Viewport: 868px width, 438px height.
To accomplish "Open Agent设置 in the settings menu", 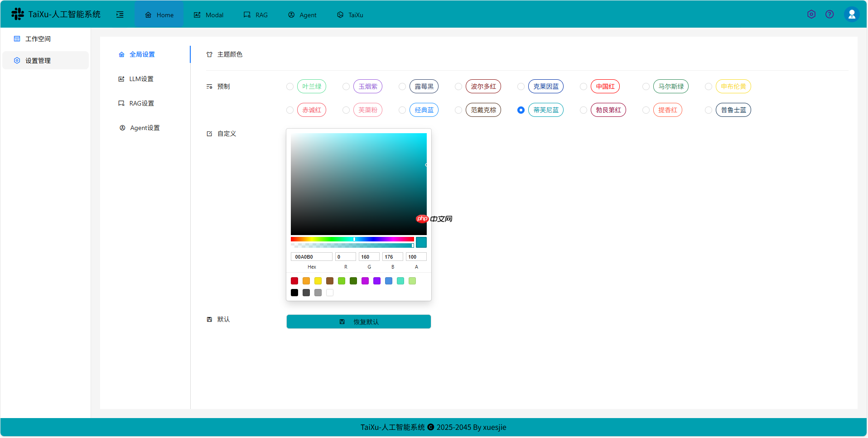I will (x=144, y=127).
